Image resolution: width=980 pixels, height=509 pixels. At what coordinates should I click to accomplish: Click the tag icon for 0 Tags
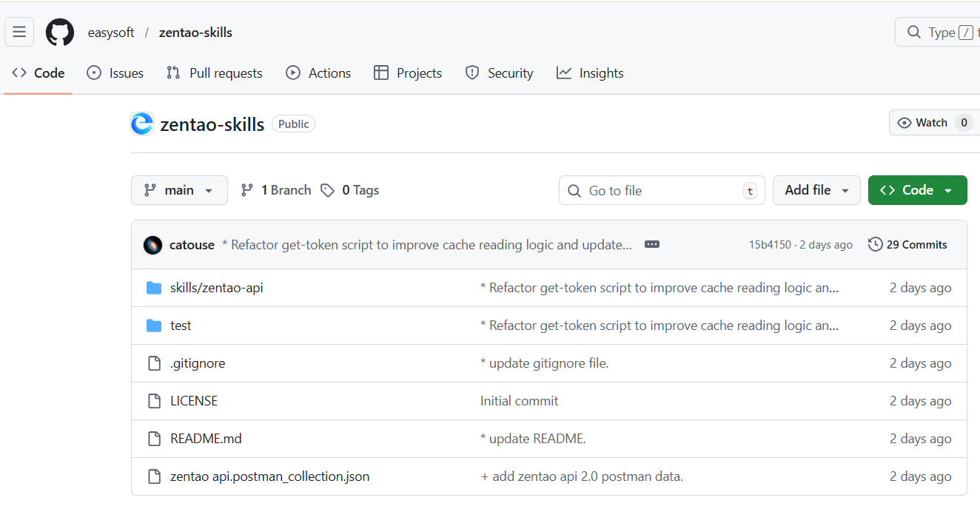(327, 190)
